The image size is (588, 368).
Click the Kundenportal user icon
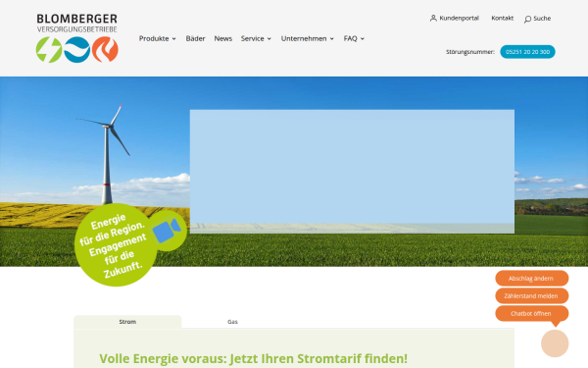pos(433,18)
